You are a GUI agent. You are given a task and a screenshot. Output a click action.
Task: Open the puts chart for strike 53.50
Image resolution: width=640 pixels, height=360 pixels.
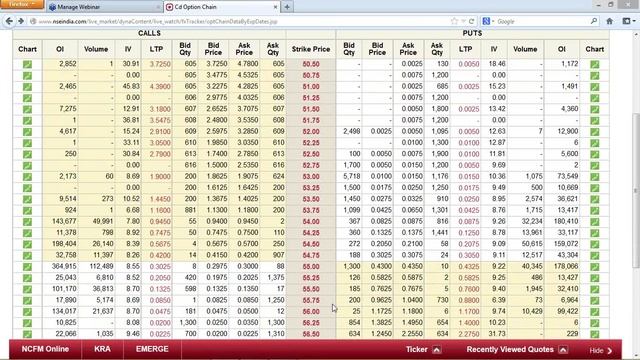click(x=595, y=199)
